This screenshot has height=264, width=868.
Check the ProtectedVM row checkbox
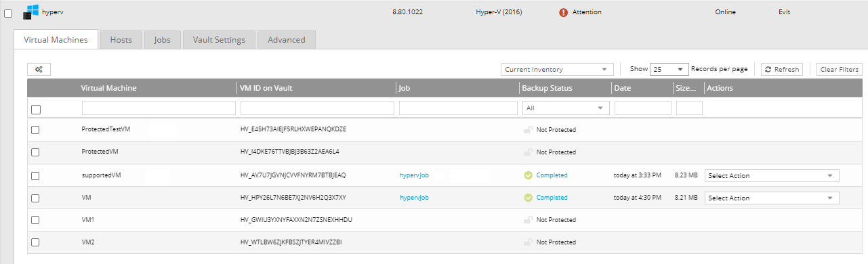[35, 153]
